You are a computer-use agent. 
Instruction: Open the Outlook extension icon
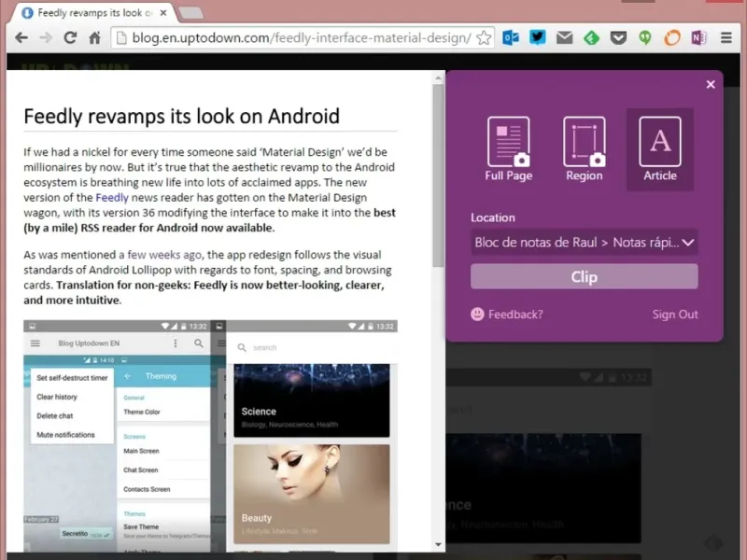click(511, 37)
